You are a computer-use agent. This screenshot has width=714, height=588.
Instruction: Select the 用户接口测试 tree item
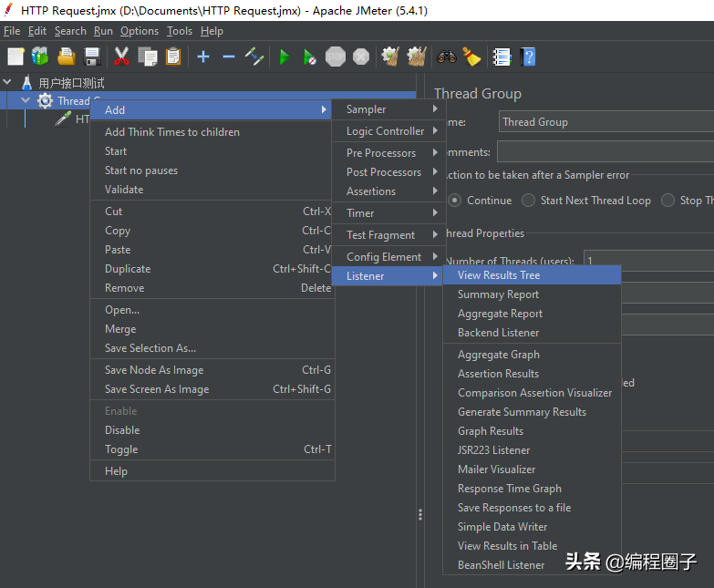[x=71, y=83]
